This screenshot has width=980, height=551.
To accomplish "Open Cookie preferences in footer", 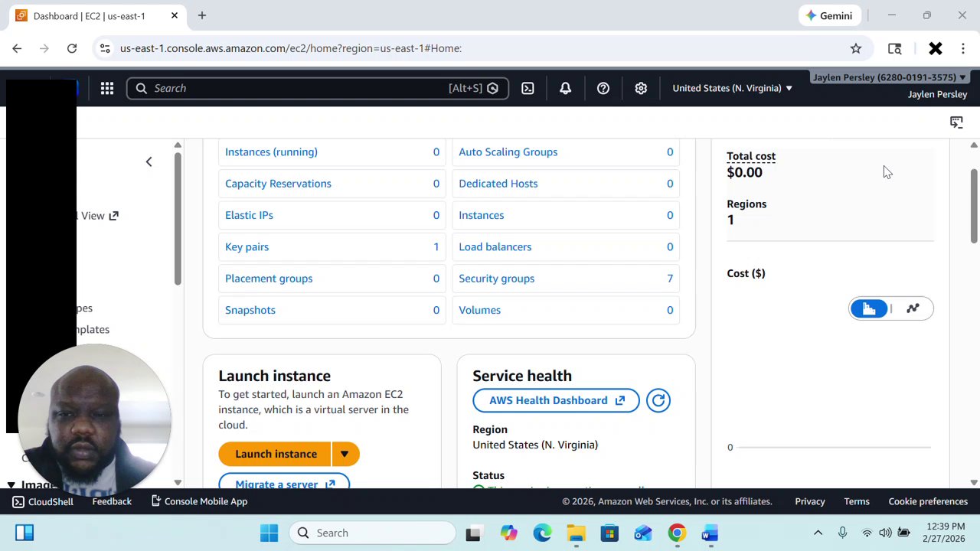I will click(x=928, y=501).
